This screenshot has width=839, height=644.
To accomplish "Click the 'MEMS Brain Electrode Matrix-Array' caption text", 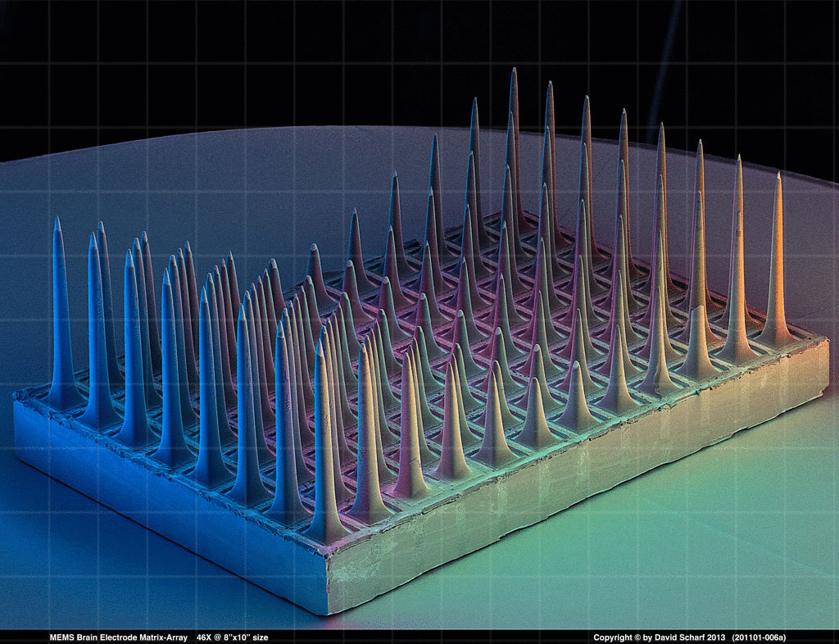I will pyautogui.click(x=118, y=637).
